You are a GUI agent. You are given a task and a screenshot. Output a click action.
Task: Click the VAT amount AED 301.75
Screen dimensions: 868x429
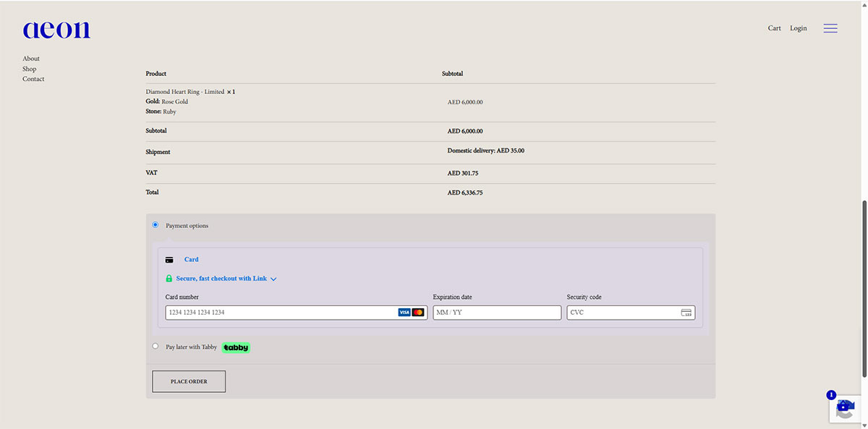tap(463, 174)
